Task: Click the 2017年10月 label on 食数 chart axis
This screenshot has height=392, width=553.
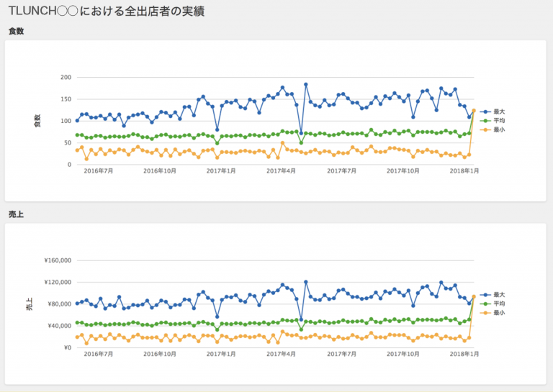Action: (x=403, y=170)
